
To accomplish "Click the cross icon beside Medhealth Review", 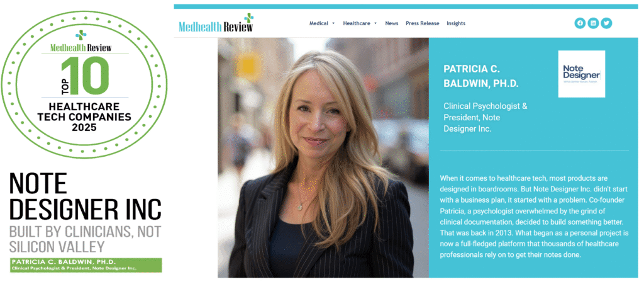I will [249, 18].
